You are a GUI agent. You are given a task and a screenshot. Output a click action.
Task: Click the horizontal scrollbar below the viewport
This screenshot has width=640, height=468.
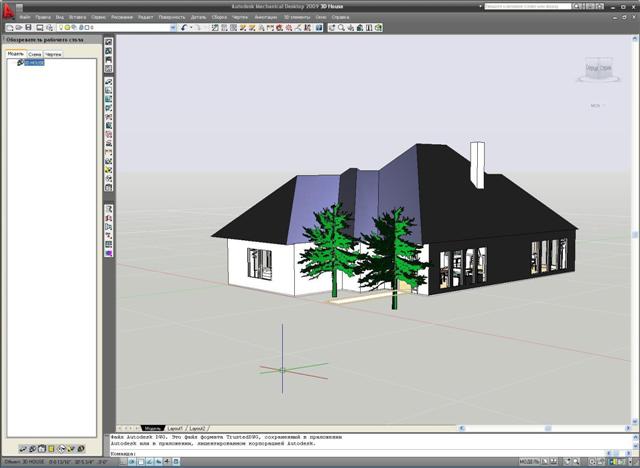[545, 428]
